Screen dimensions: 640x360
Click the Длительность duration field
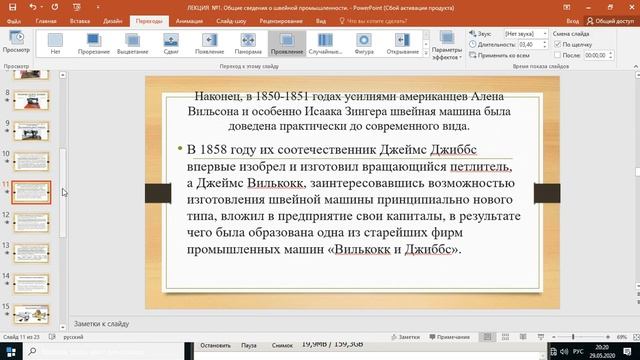click(529, 44)
